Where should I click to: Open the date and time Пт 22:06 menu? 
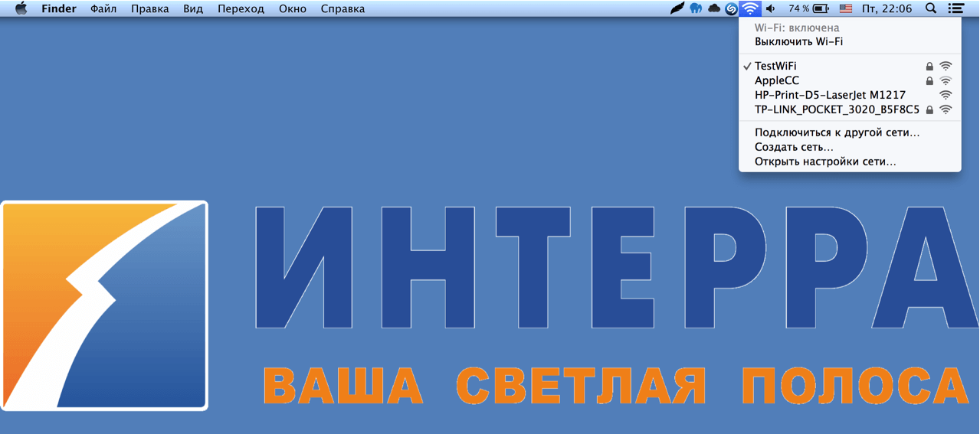pyautogui.click(x=887, y=8)
